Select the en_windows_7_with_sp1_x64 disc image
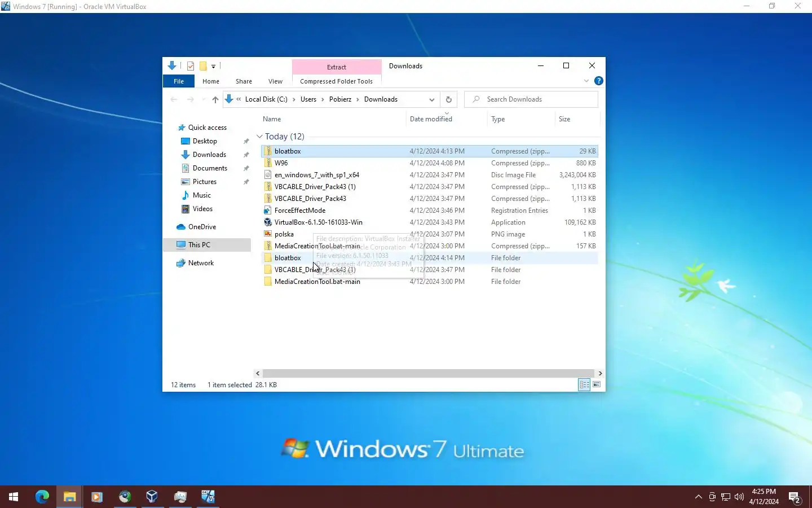This screenshot has width=812, height=508. pos(429,175)
